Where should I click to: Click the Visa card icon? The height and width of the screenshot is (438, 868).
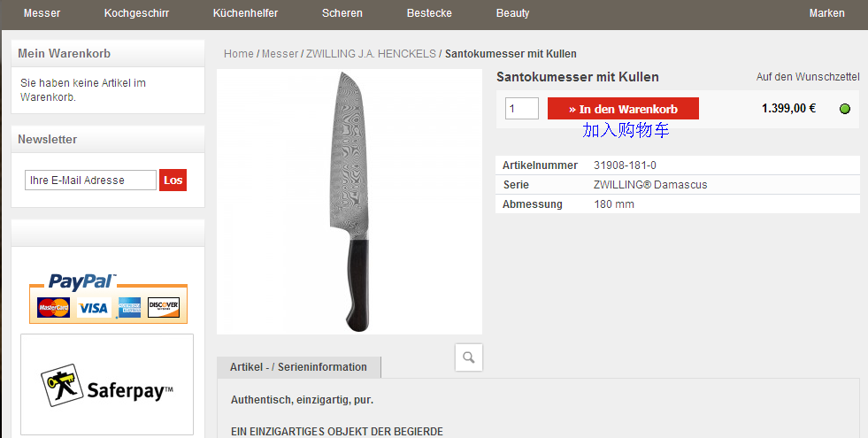[93, 308]
